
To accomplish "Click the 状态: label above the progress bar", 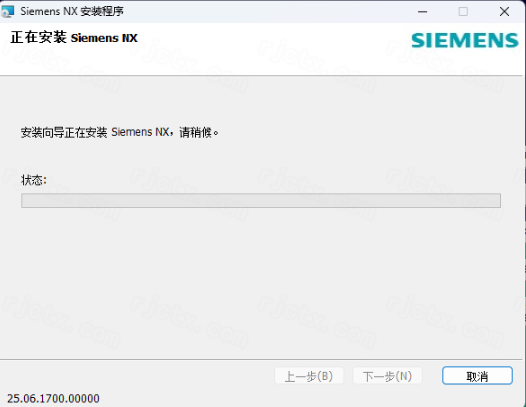I will [x=34, y=180].
